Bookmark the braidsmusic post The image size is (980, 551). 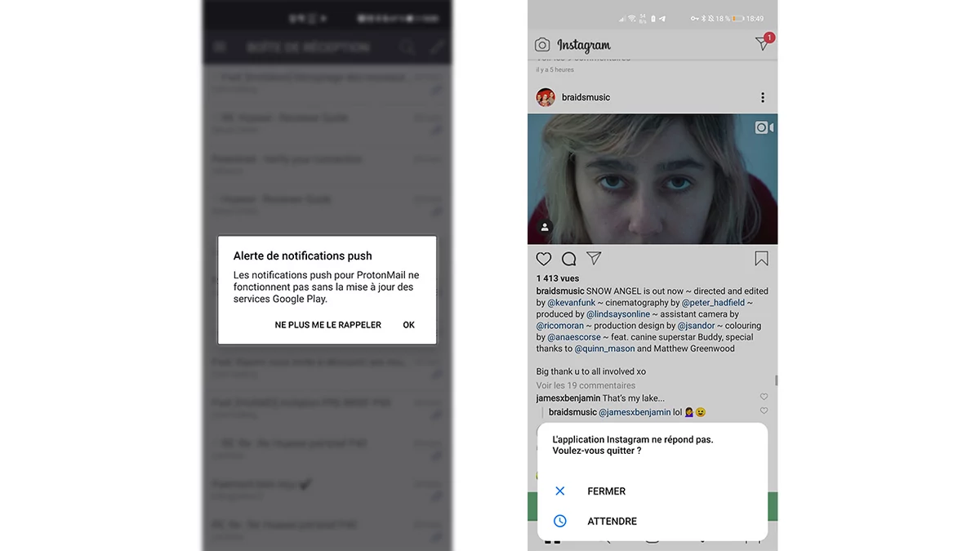(761, 259)
